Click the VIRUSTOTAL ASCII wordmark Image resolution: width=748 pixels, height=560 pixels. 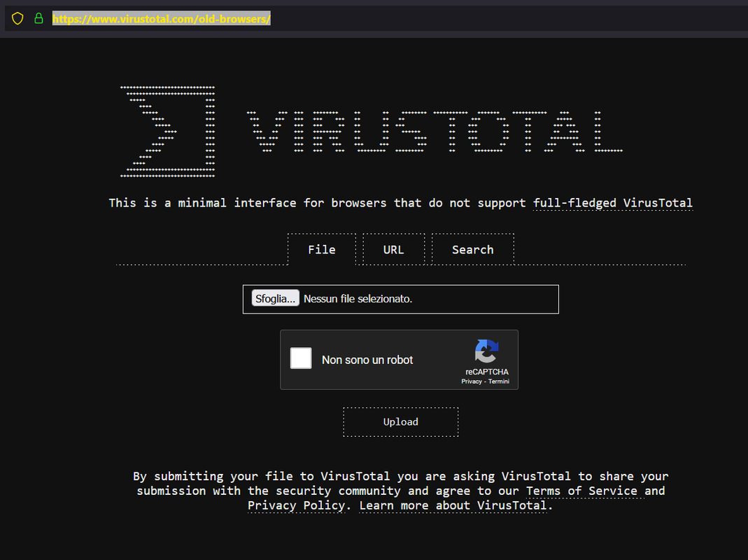(x=435, y=132)
